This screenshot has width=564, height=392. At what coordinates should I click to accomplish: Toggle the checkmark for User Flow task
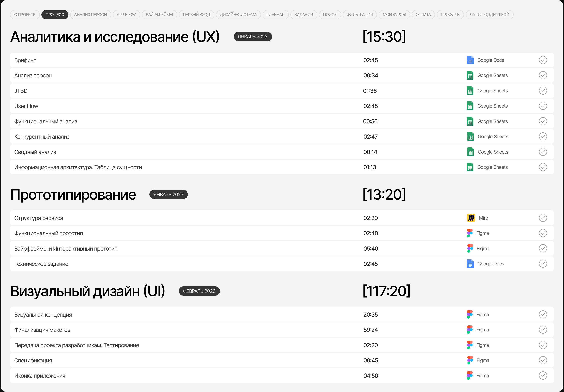pos(543,106)
